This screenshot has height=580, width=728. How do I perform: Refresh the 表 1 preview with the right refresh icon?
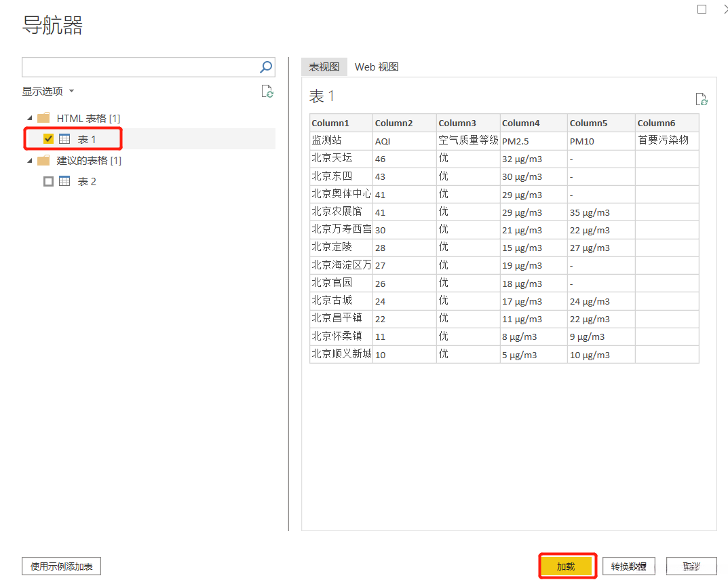(701, 99)
